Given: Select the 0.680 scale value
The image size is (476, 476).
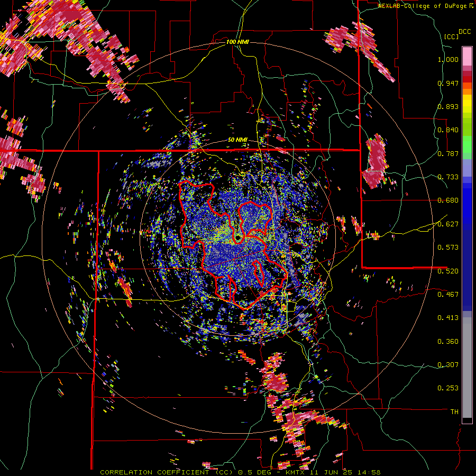Looking at the screenshot, I should point(448,200).
